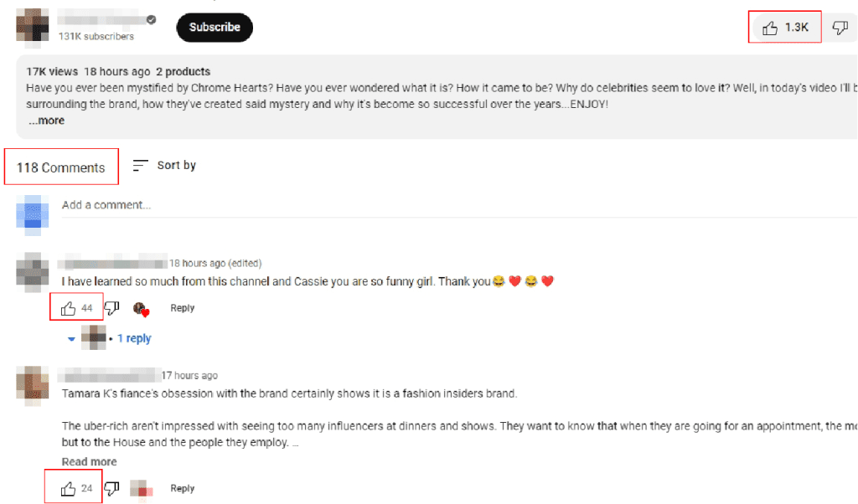Image resolution: width=858 pixels, height=504 pixels.
Task: Like the comment with 24 likes
Action: click(69, 488)
